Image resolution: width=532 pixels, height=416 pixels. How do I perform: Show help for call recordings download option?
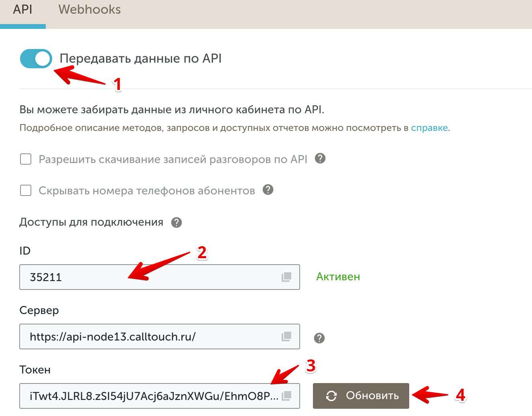pyautogui.click(x=320, y=159)
